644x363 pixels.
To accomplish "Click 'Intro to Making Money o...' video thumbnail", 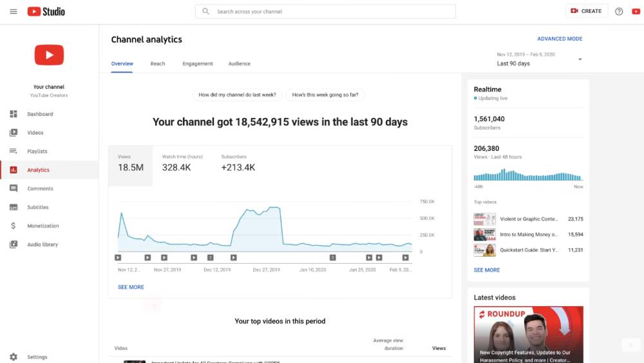I will pos(484,234).
